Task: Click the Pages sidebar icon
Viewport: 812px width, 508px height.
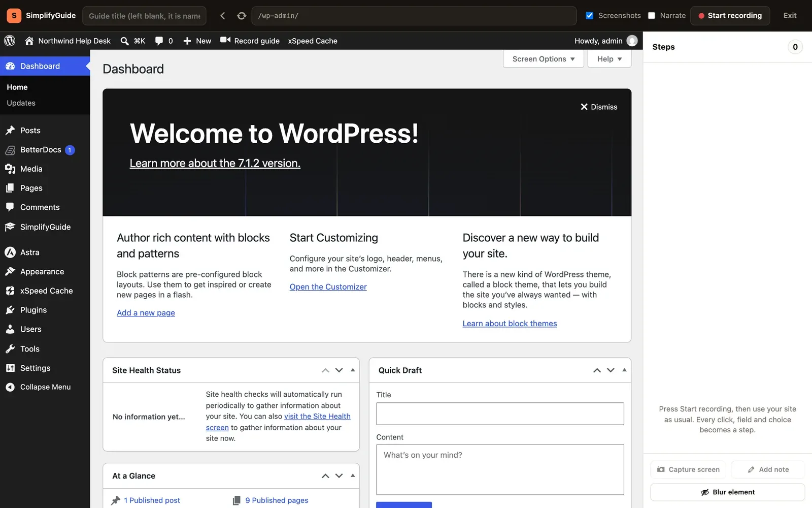Action: coord(10,188)
